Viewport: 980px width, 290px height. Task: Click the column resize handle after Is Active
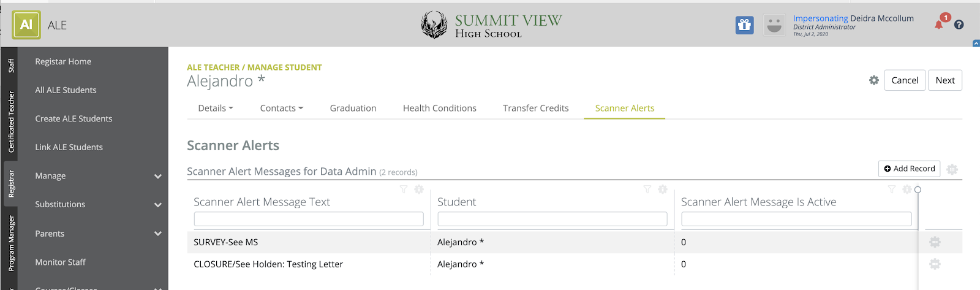coord(918,190)
